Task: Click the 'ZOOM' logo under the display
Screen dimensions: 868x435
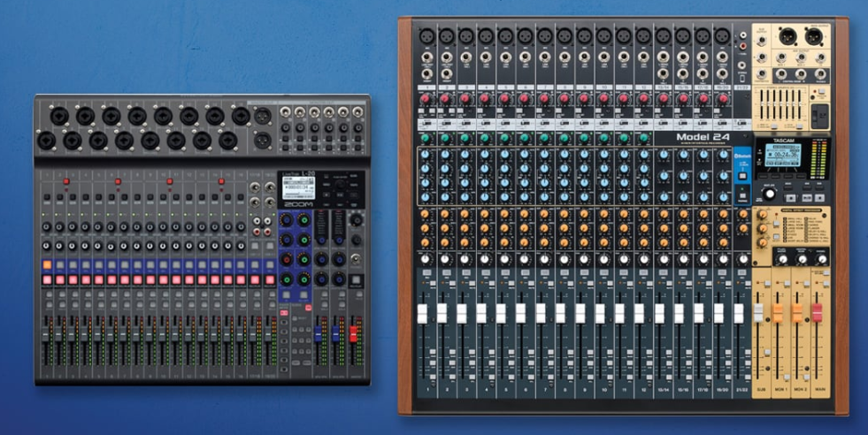Action: point(298,204)
